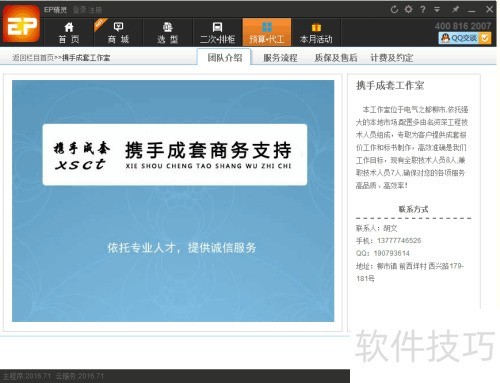Image resolution: width=500 pixels, height=383 pixels.
Task: Click the QQ交谈 chat button
Action: click(459, 38)
